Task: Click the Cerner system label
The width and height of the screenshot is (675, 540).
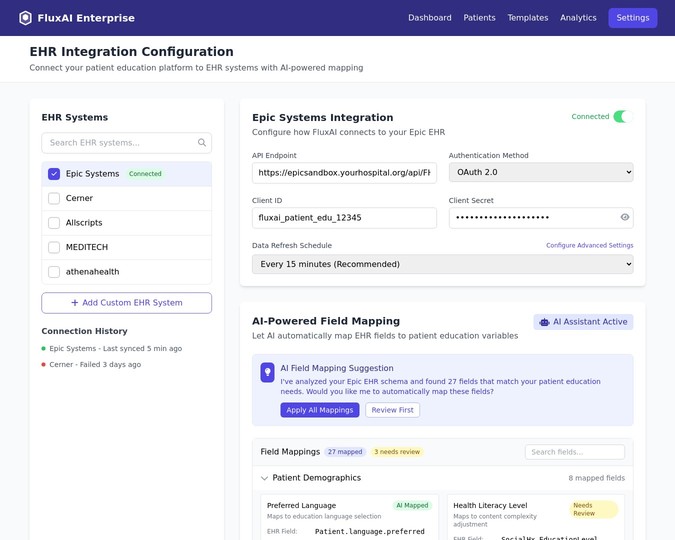Action: tap(79, 198)
